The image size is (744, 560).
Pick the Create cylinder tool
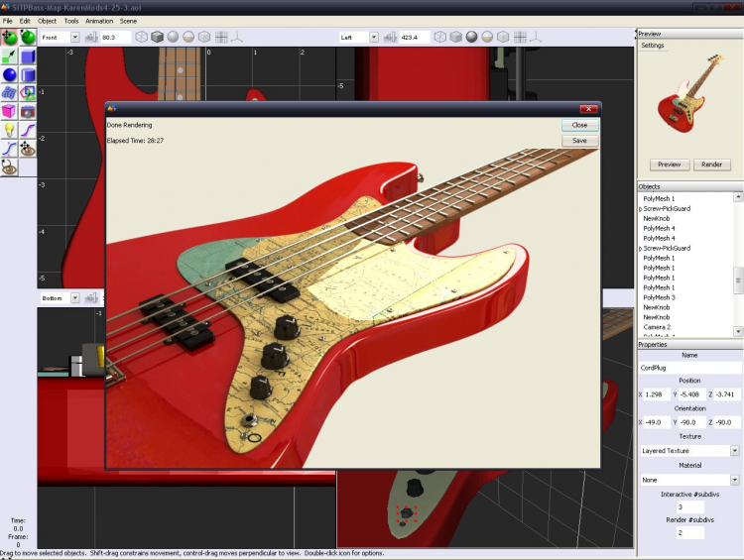(28, 75)
